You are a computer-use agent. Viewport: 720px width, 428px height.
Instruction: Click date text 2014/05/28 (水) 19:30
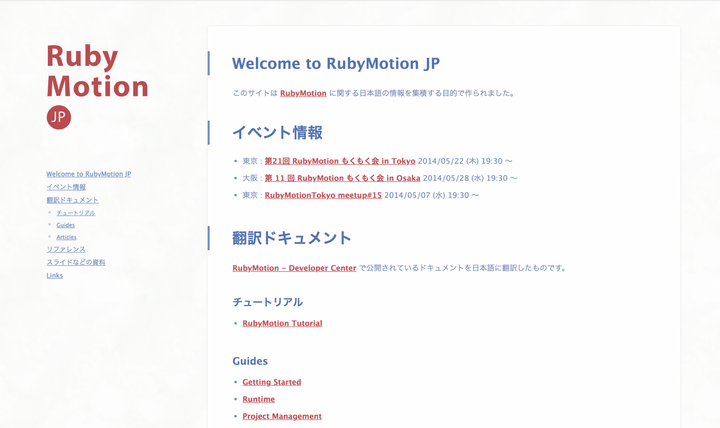point(465,178)
